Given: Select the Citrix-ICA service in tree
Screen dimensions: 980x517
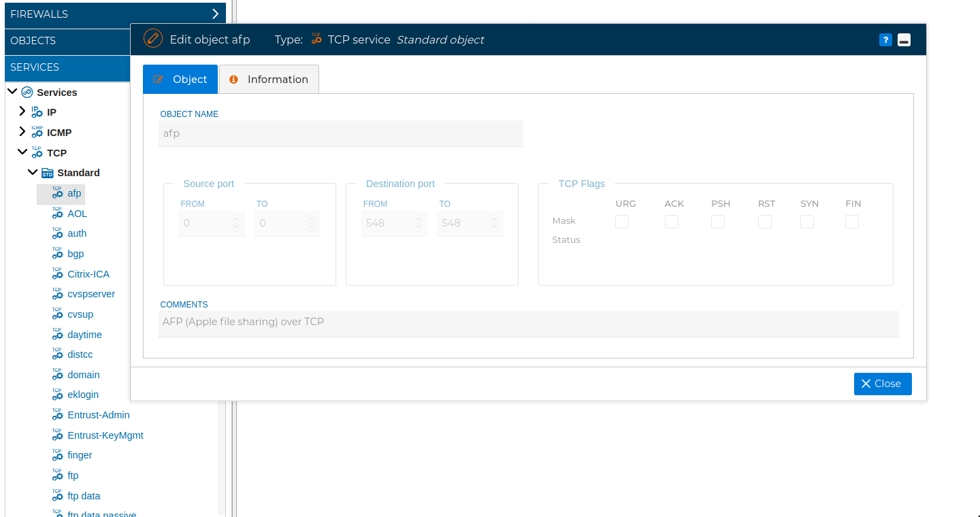Looking at the screenshot, I should pyautogui.click(x=88, y=273).
